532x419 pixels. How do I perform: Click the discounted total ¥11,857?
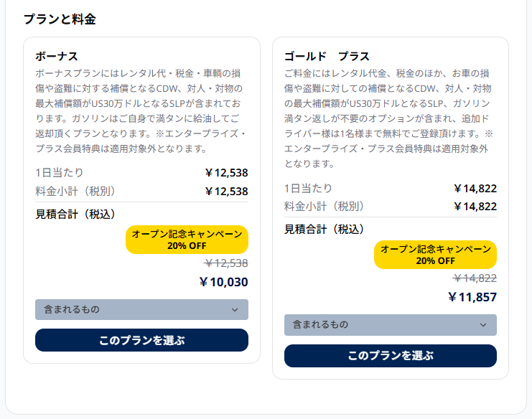[x=472, y=297]
